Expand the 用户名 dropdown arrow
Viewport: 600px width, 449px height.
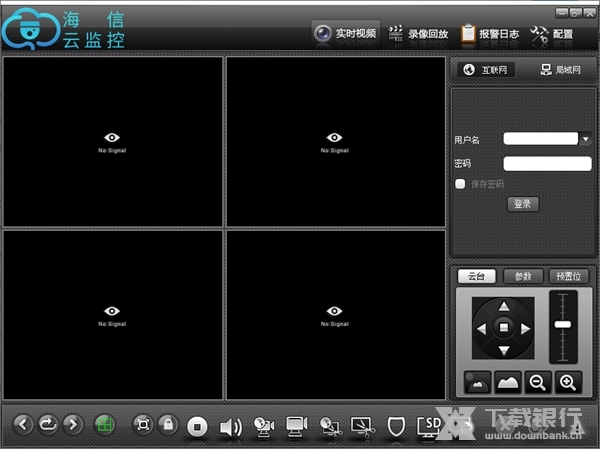(586, 140)
